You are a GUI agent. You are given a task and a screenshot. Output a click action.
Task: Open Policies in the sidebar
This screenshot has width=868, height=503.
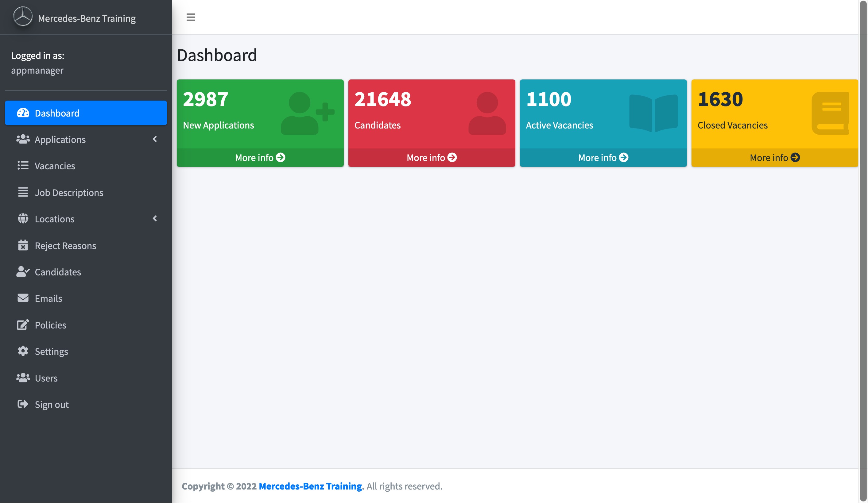86,325
